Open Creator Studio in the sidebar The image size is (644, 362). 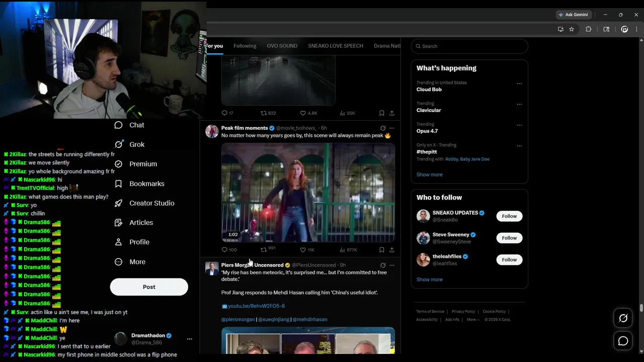pos(144,203)
